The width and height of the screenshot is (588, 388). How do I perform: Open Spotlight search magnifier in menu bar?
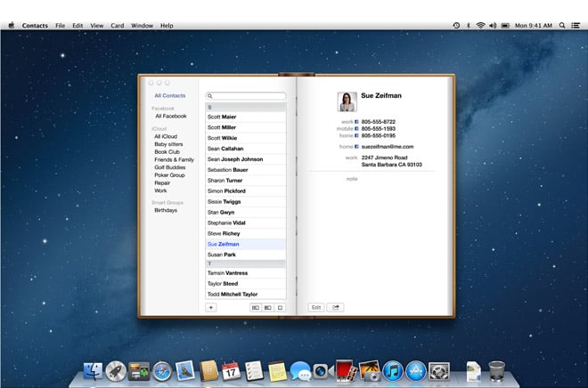point(564,26)
